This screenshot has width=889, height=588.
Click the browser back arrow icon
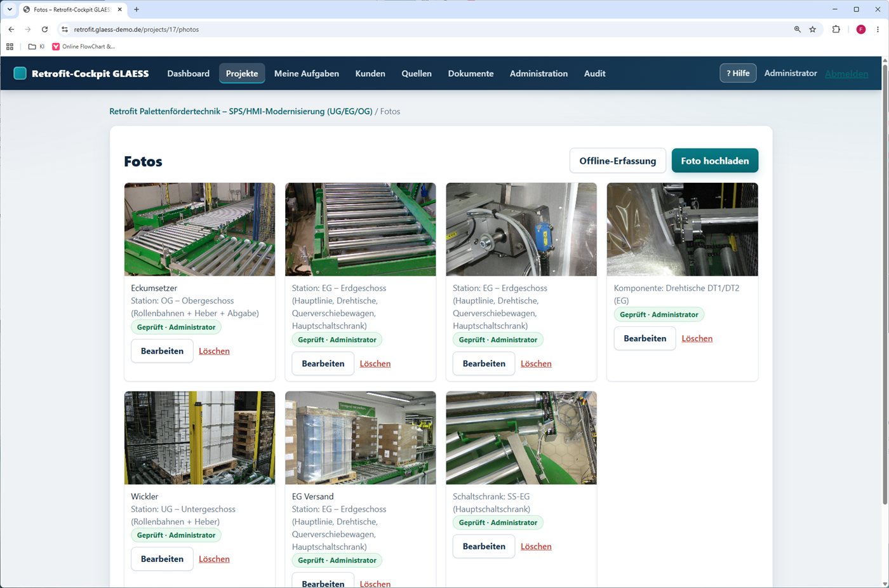[11, 29]
